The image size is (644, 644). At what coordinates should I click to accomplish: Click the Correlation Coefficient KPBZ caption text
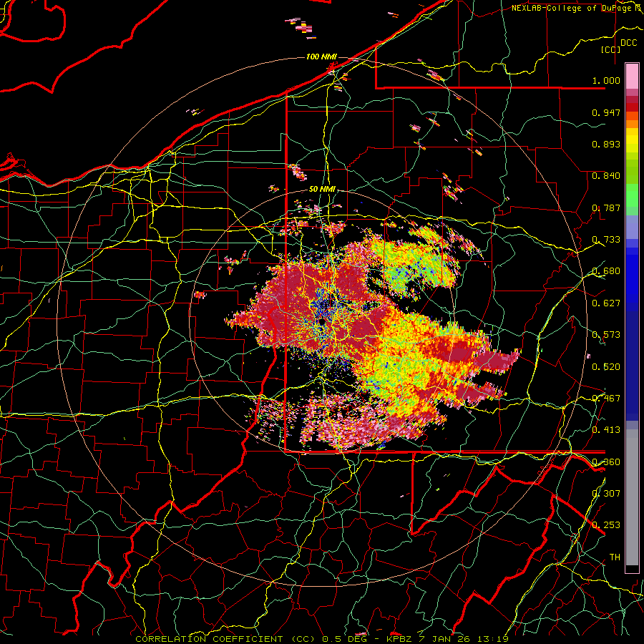click(322, 639)
